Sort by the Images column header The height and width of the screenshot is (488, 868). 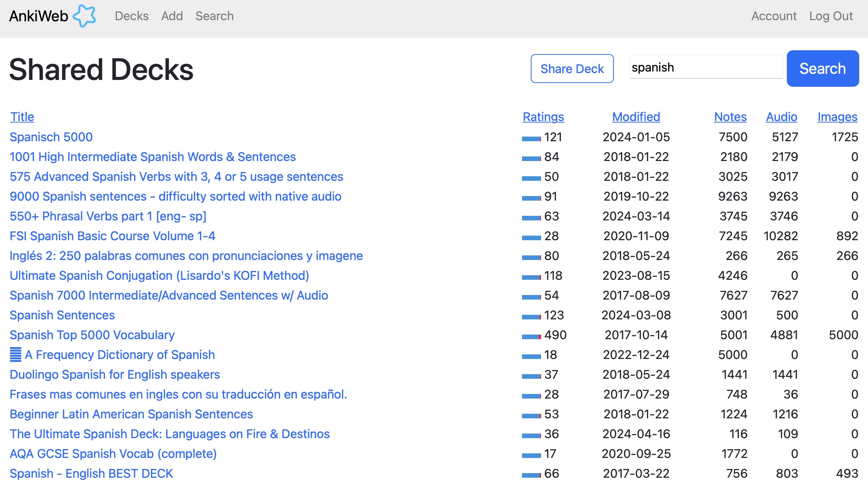837,117
